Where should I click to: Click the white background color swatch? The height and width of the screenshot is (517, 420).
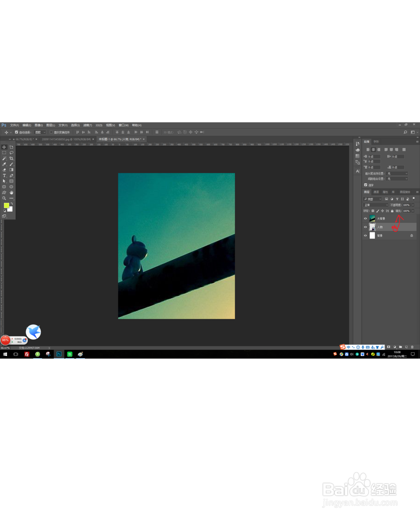(10, 210)
